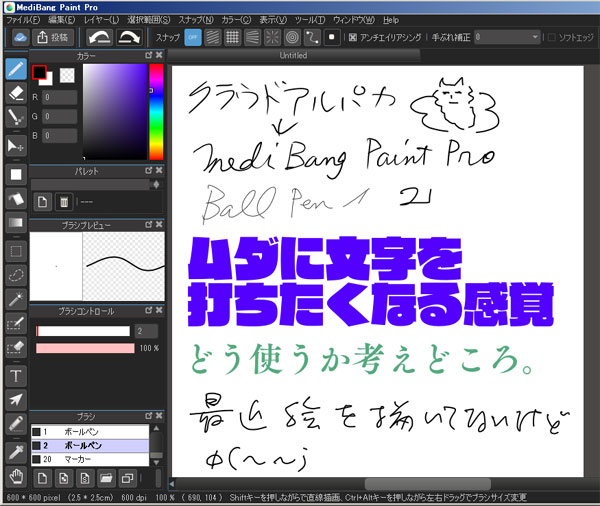This screenshot has height=506, width=600.
Task: Click brush list scroll-up arrow
Action: (156, 428)
